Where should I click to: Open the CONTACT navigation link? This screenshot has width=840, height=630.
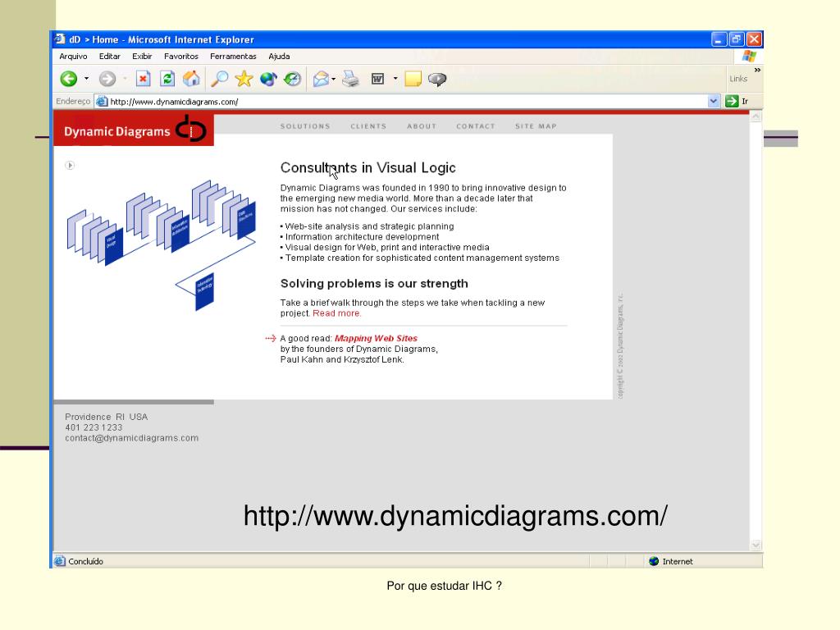point(476,126)
